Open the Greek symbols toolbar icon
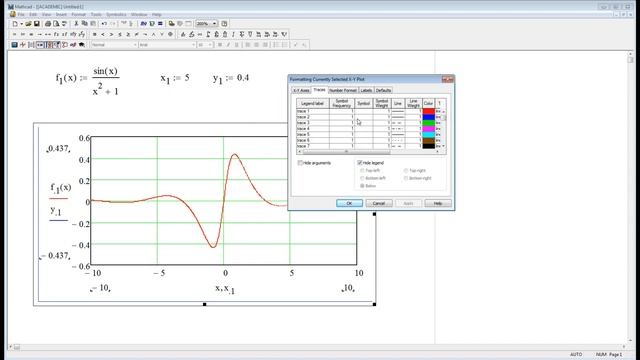 pos(73,44)
